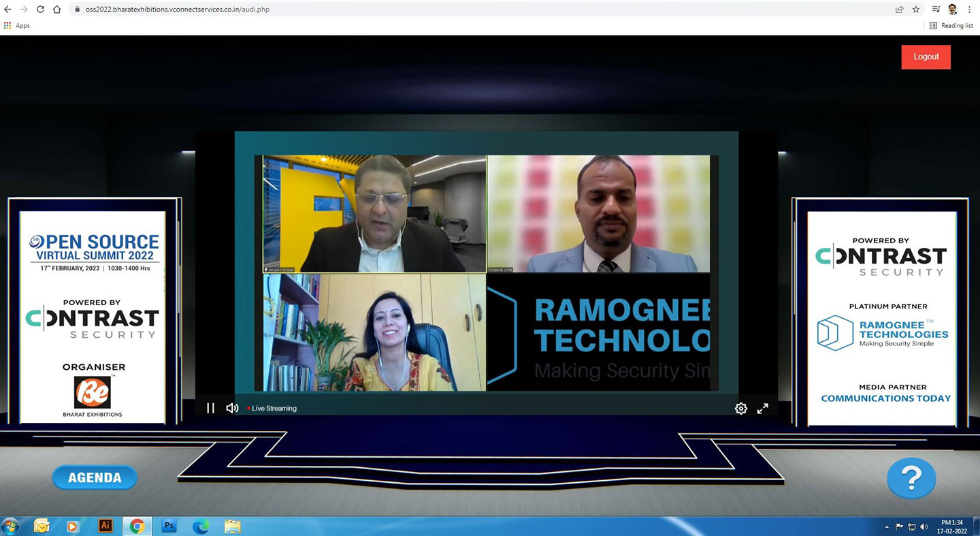This screenshot has height=536, width=980.
Task: Open Windows Start menu
Action: tap(10, 526)
